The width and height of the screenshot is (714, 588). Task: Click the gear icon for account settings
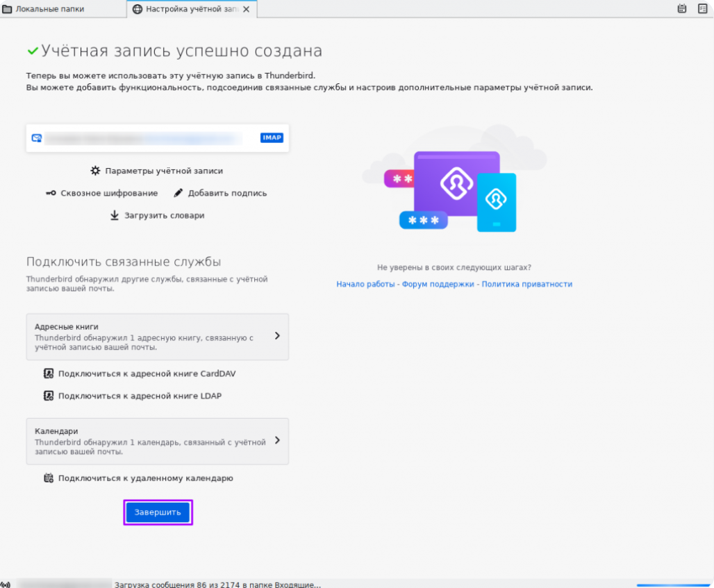click(x=96, y=171)
